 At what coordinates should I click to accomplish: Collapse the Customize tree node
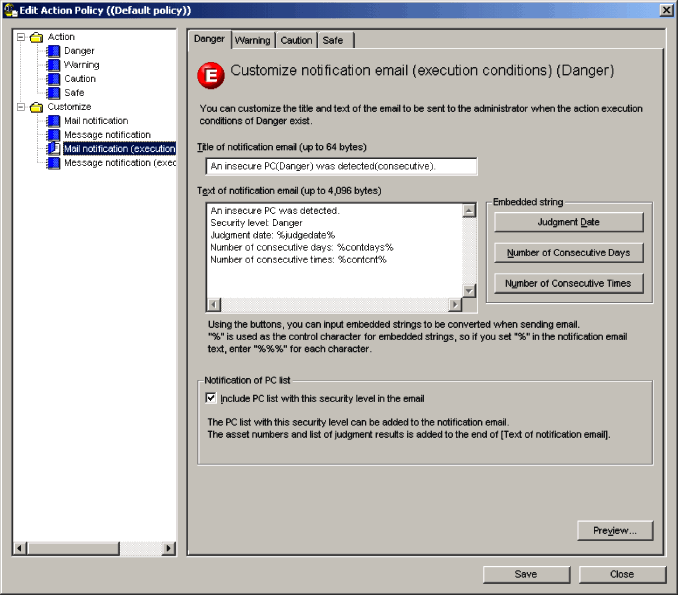(21, 107)
